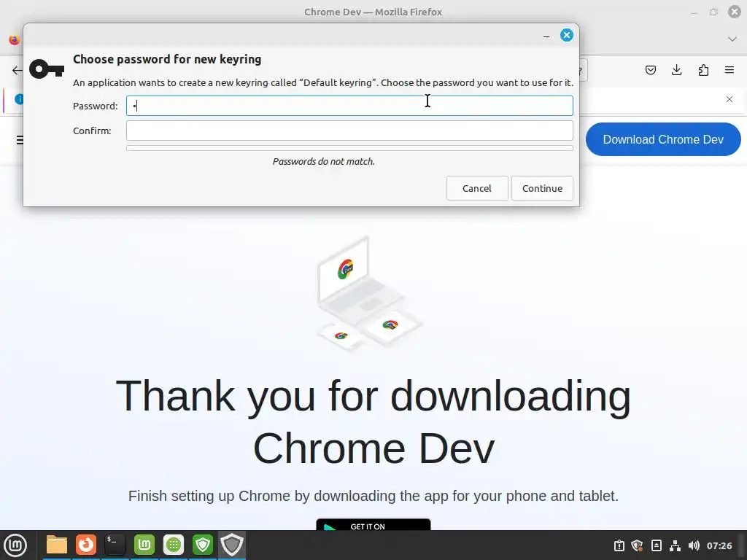Viewport: 747px width, 560px height.
Task: Open Firefox Pocket save icon
Action: (650, 71)
